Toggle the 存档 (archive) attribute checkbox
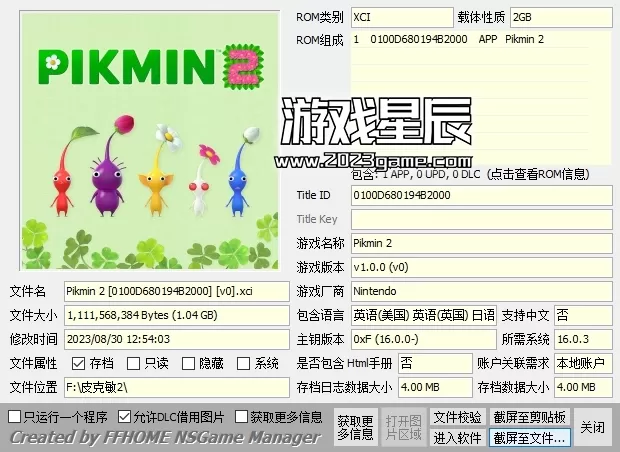The image size is (620, 452). coord(79,363)
